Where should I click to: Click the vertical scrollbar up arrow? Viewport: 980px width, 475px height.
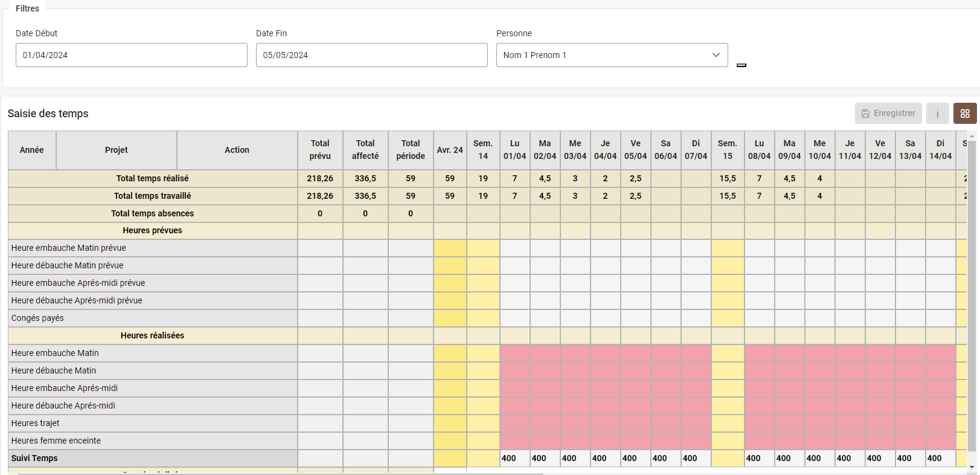(x=972, y=136)
